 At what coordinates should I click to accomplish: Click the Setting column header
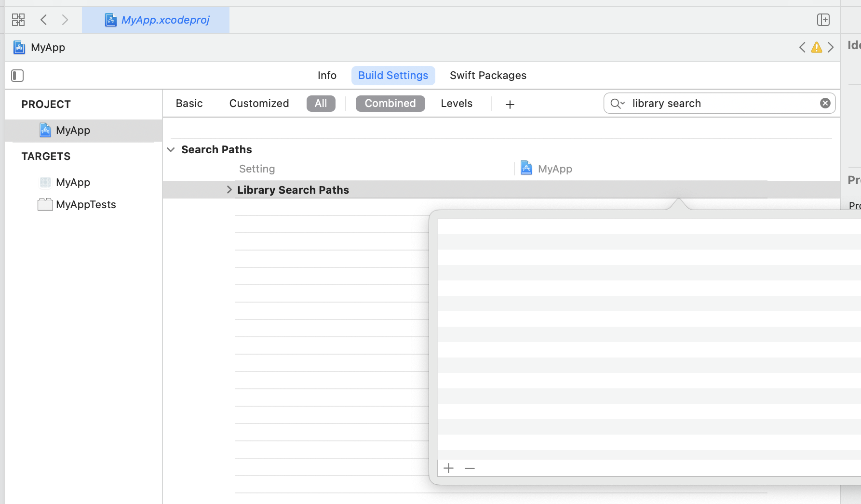click(x=257, y=169)
